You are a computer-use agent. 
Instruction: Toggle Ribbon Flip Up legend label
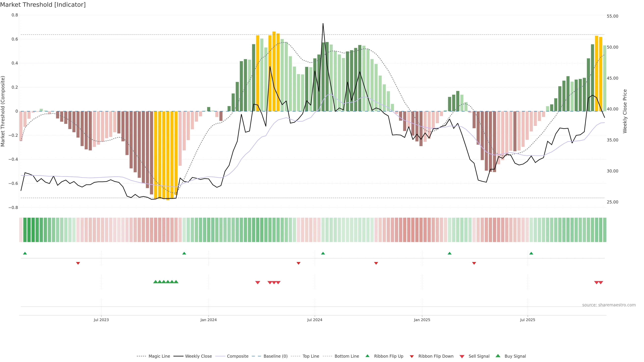pos(389,356)
